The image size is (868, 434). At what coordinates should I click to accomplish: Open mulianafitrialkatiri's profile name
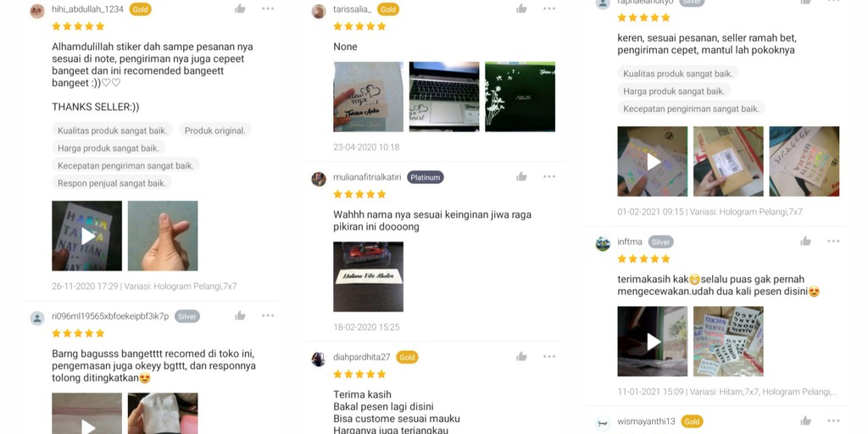pyautogui.click(x=367, y=177)
